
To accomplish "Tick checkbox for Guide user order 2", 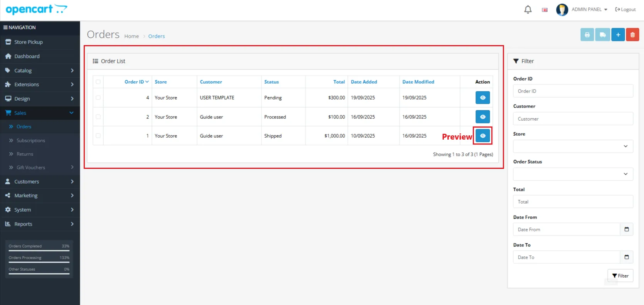I will [x=98, y=117].
